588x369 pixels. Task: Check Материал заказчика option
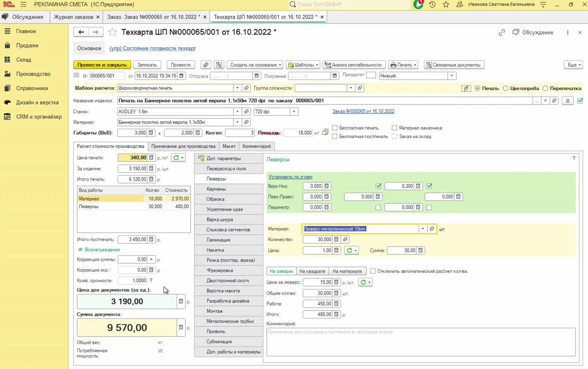coord(394,128)
